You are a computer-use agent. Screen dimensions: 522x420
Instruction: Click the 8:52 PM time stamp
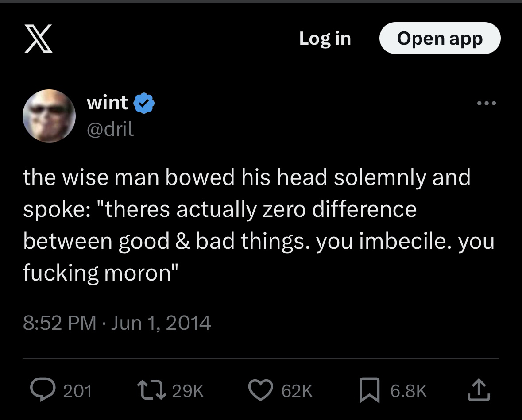coord(59,323)
